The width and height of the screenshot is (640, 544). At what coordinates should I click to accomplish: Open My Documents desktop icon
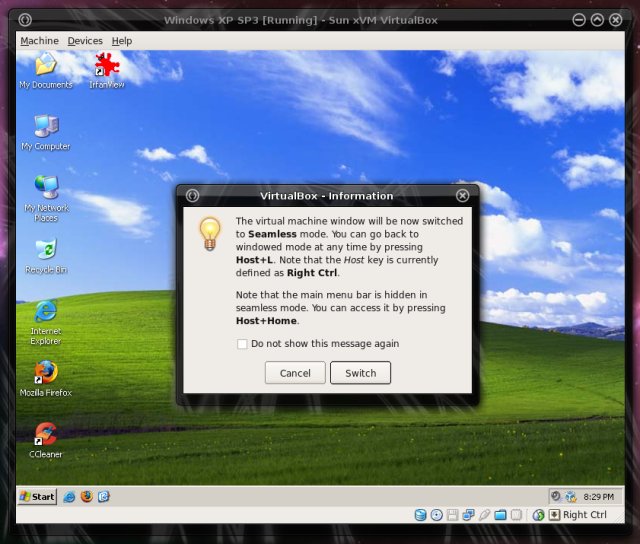(x=45, y=66)
